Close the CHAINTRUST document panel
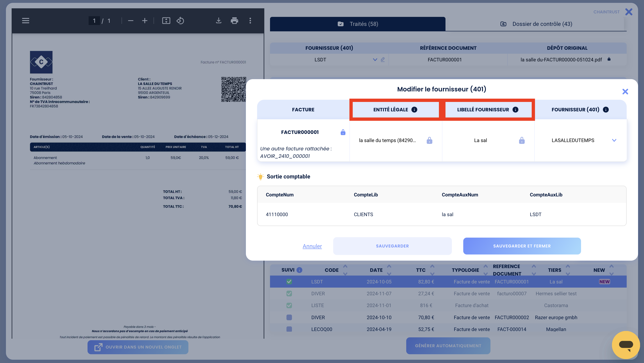 tap(628, 12)
